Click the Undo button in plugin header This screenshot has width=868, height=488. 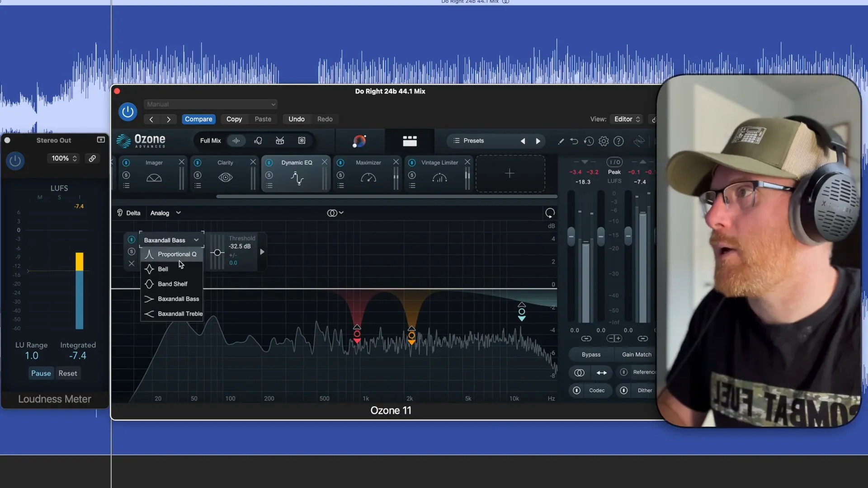pyautogui.click(x=297, y=119)
